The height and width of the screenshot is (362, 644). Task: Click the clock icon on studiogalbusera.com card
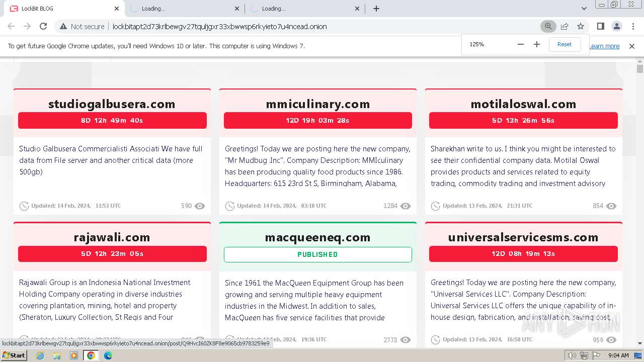[24, 206]
